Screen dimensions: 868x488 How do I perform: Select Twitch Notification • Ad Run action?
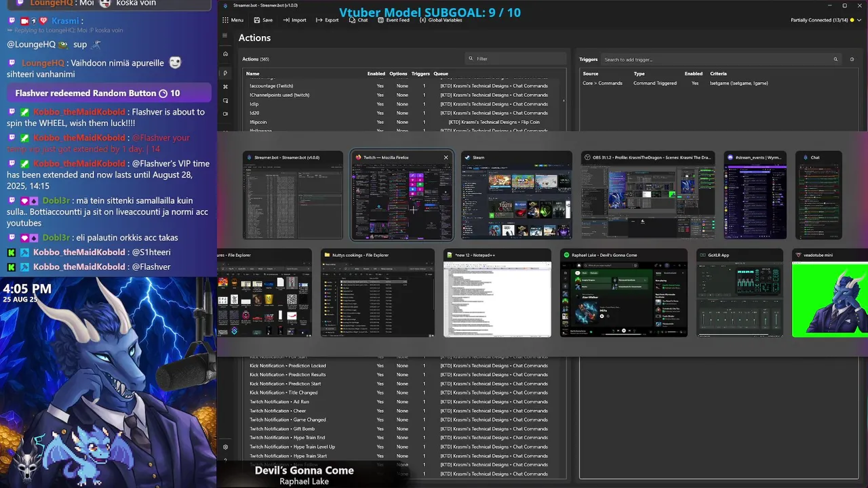click(x=403, y=401)
